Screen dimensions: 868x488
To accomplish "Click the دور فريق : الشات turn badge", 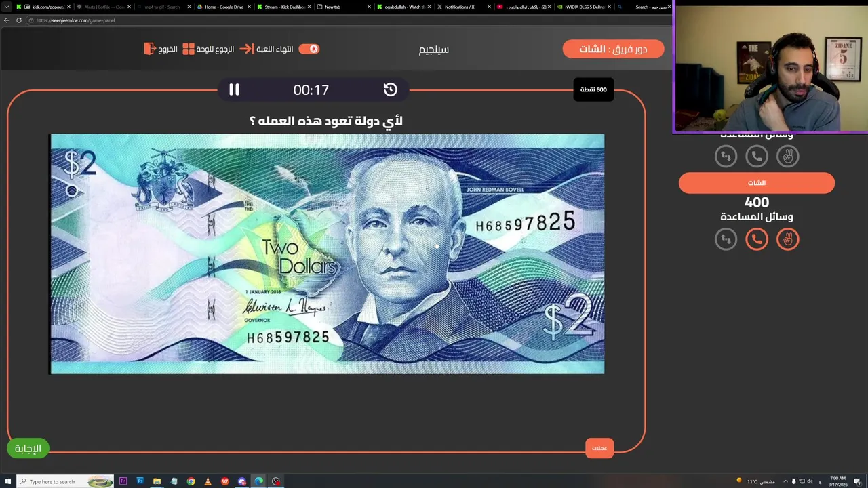I will click(x=613, y=49).
